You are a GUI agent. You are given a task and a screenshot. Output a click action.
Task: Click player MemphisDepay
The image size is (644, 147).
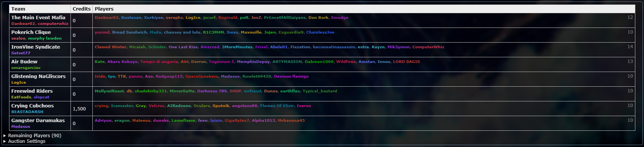(253, 62)
